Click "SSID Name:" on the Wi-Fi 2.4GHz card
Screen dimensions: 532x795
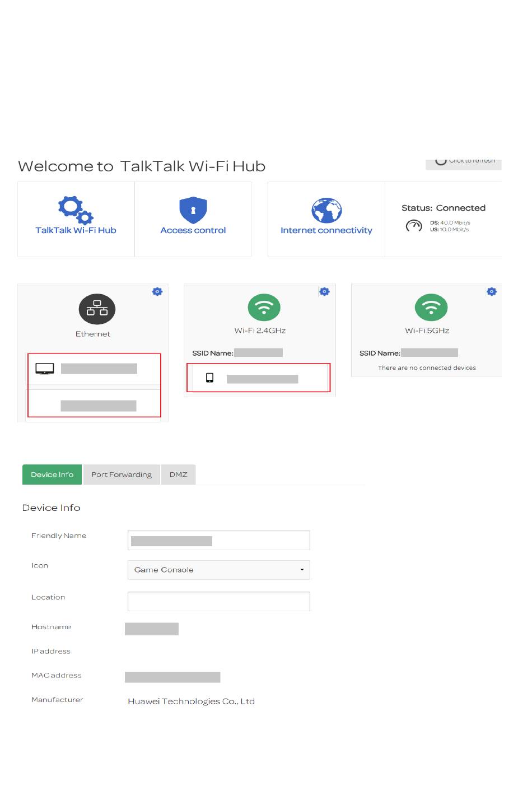click(213, 353)
